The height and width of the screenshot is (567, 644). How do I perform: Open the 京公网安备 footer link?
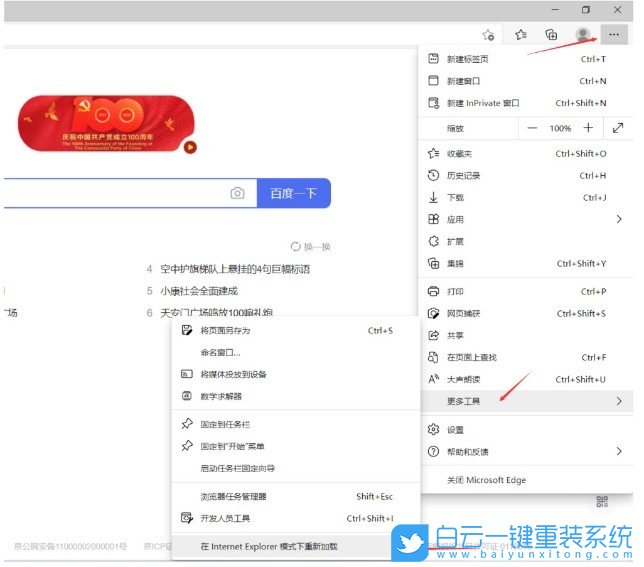tap(70, 546)
